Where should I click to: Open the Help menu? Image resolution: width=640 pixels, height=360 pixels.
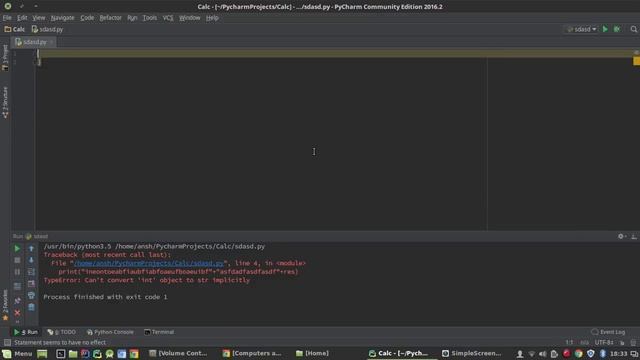212,18
